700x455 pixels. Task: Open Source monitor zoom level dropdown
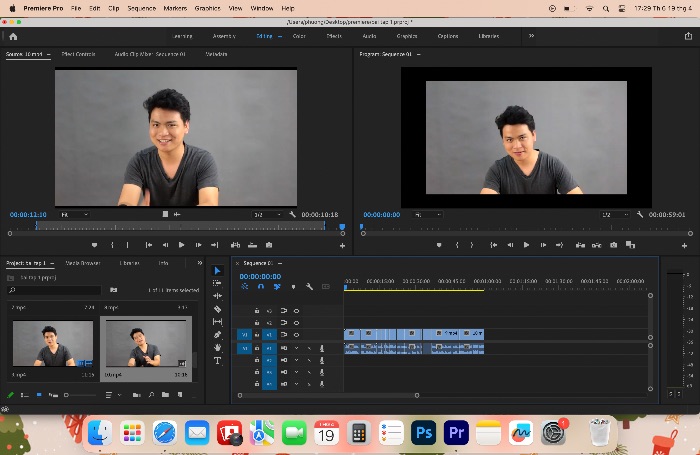point(74,215)
